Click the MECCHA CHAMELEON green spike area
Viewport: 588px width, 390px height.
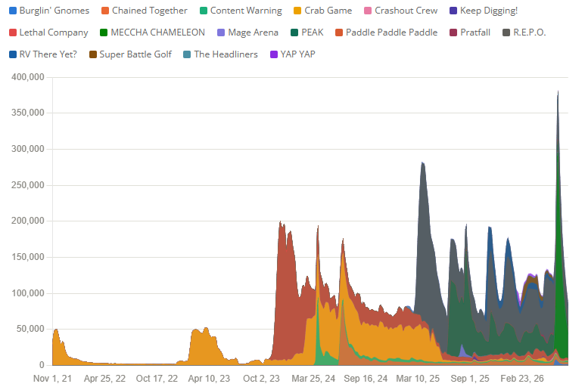click(x=560, y=281)
